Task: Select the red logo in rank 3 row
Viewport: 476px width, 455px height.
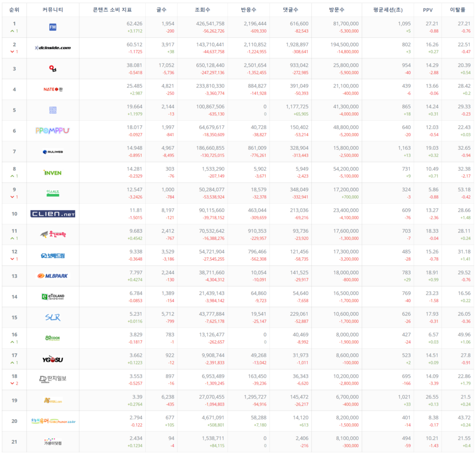Action: coord(53,69)
